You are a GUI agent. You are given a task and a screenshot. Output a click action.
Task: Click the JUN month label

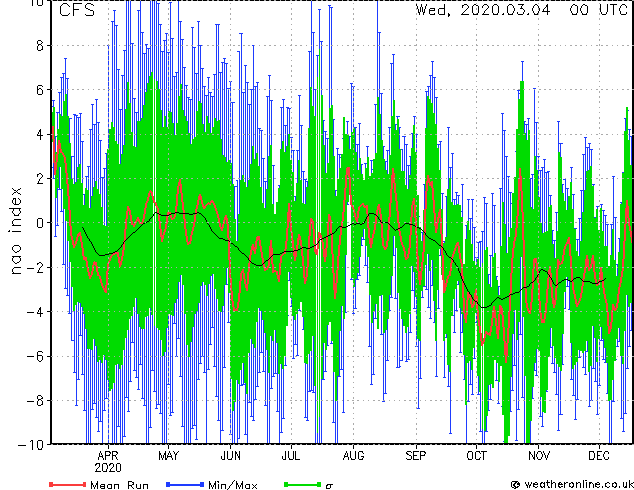coord(230,456)
